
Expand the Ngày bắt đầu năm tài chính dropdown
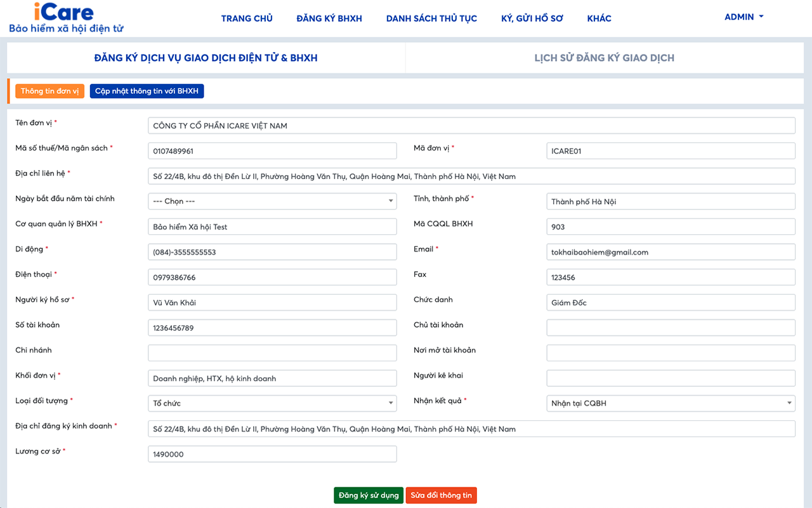pyautogui.click(x=272, y=201)
